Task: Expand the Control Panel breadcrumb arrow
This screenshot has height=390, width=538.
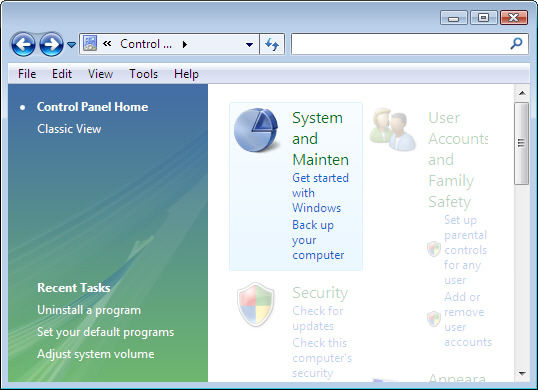Action: pyautogui.click(x=185, y=44)
